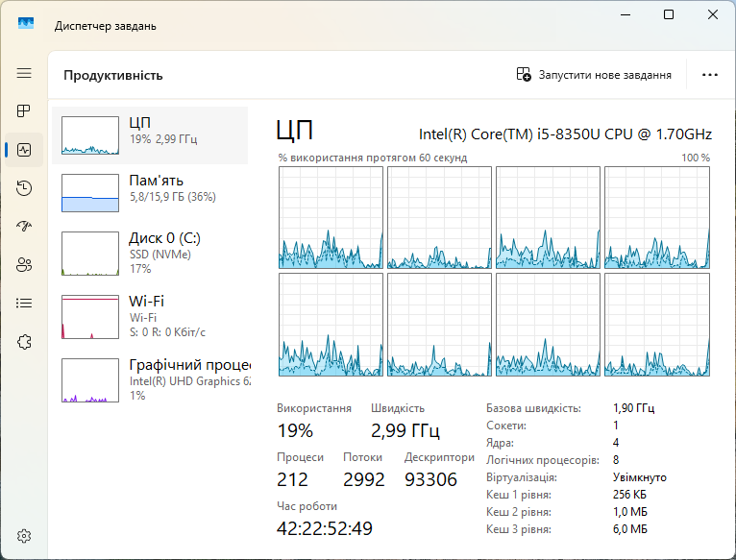Open the Services puzzle-piece icon
The height and width of the screenshot is (560, 736).
[x=24, y=342]
